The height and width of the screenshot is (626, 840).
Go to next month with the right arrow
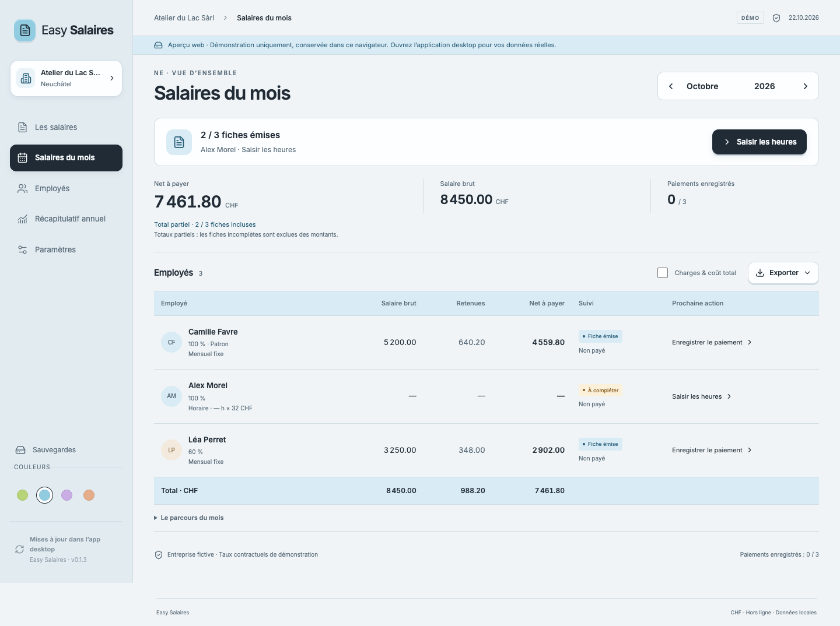click(x=806, y=86)
